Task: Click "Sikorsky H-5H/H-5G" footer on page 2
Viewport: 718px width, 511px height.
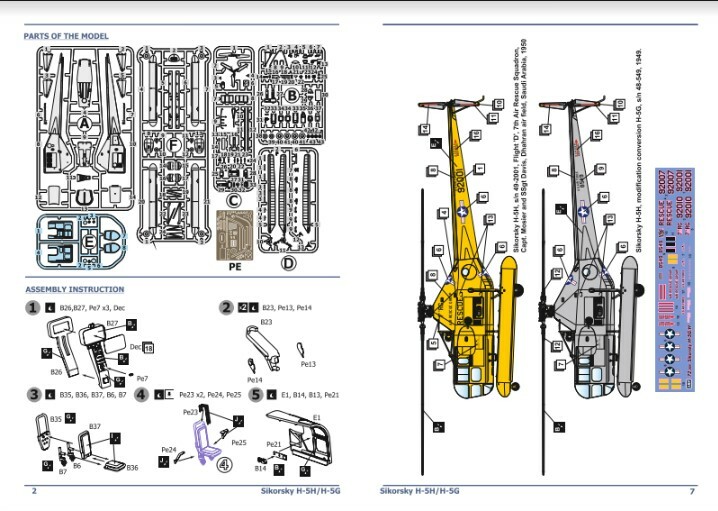Action: tap(300, 491)
